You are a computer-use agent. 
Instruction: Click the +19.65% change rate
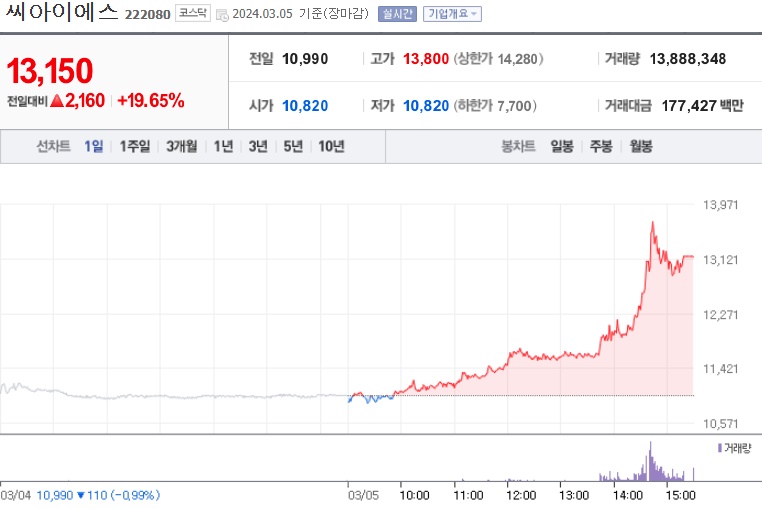click(x=151, y=101)
